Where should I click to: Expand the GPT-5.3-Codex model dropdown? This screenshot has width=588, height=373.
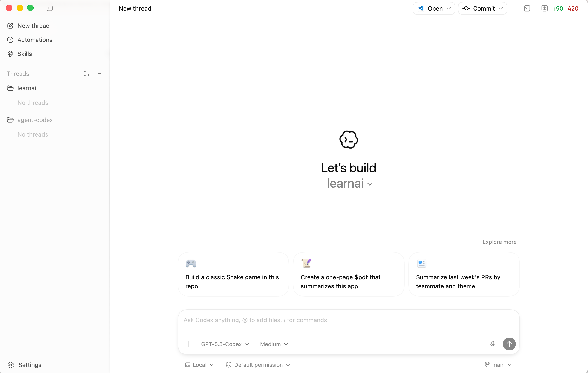click(225, 344)
